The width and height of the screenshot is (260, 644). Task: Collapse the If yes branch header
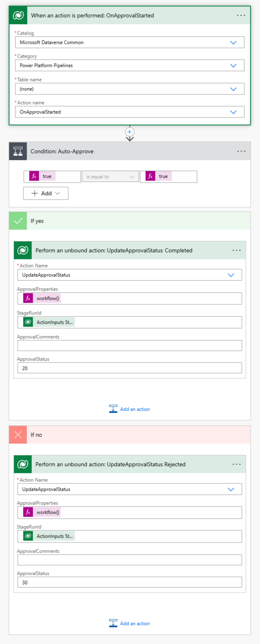[130, 221]
